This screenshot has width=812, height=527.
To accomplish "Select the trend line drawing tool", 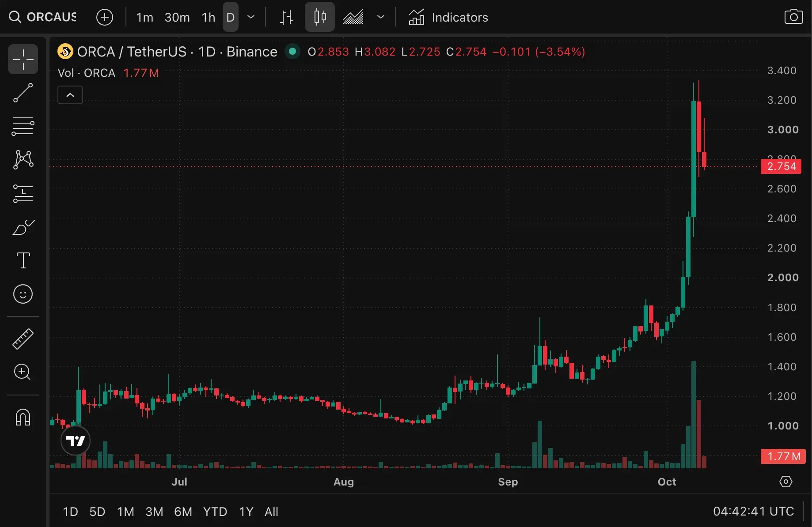I will coord(23,93).
